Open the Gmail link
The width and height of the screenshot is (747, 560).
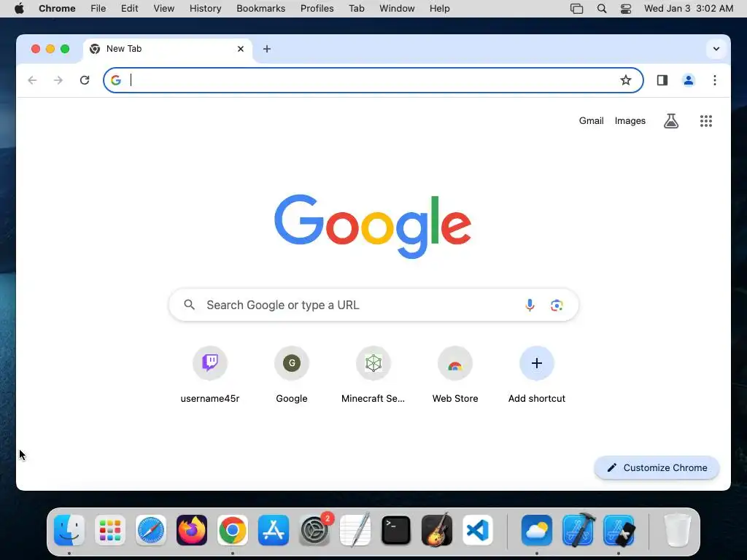click(591, 121)
